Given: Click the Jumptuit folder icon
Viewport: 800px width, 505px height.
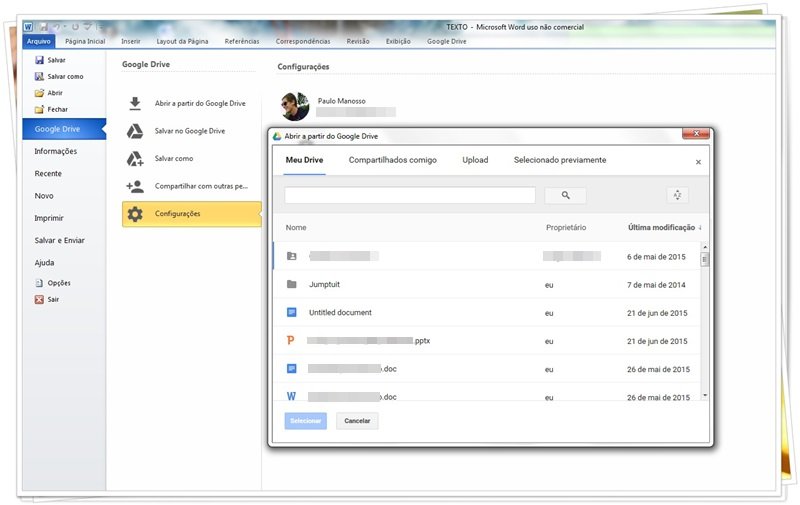Looking at the screenshot, I should coord(291,284).
